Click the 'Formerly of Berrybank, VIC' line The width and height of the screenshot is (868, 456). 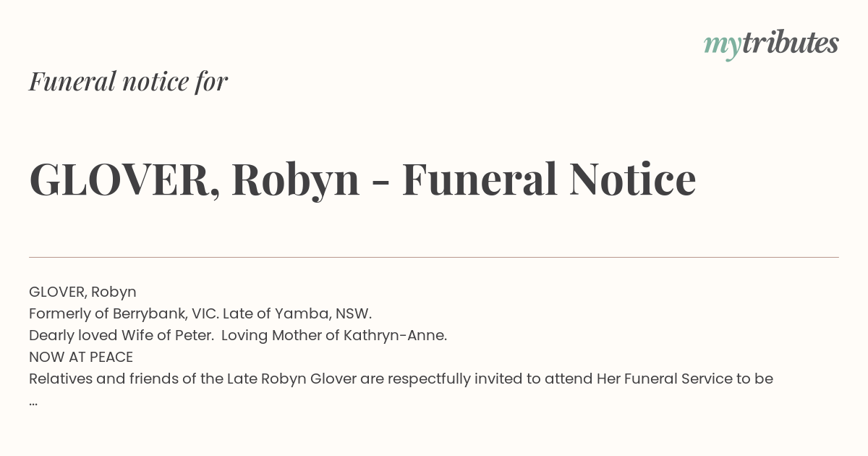200,314
